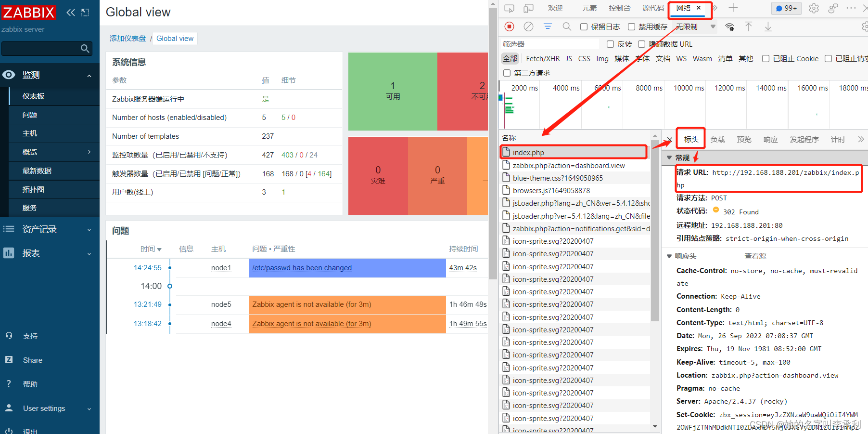Enable the 禁用缓存 checkbox
The height and width of the screenshot is (434, 868).
coord(631,27)
